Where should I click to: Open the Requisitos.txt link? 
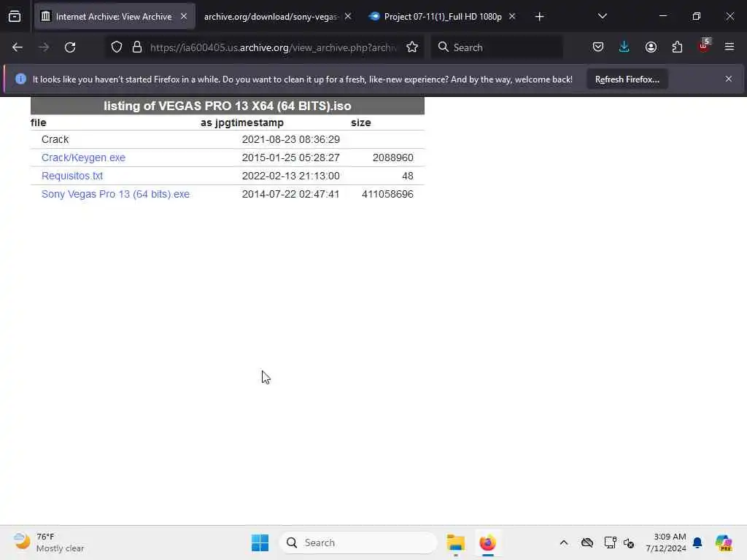[x=72, y=176]
